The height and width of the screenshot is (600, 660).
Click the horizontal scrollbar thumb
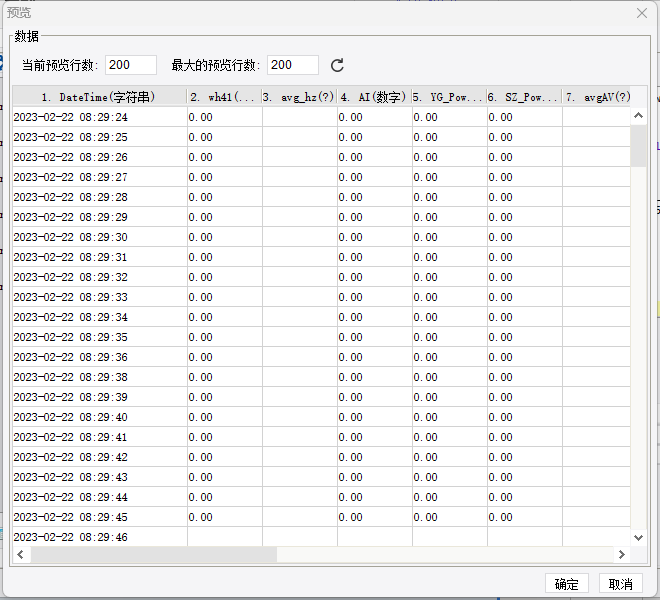tap(154, 555)
